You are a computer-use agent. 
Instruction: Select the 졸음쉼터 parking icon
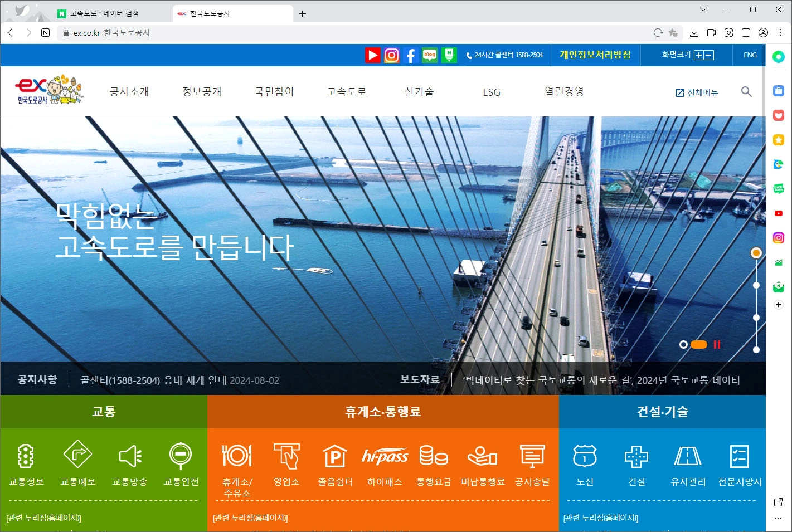tap(335, 456)
